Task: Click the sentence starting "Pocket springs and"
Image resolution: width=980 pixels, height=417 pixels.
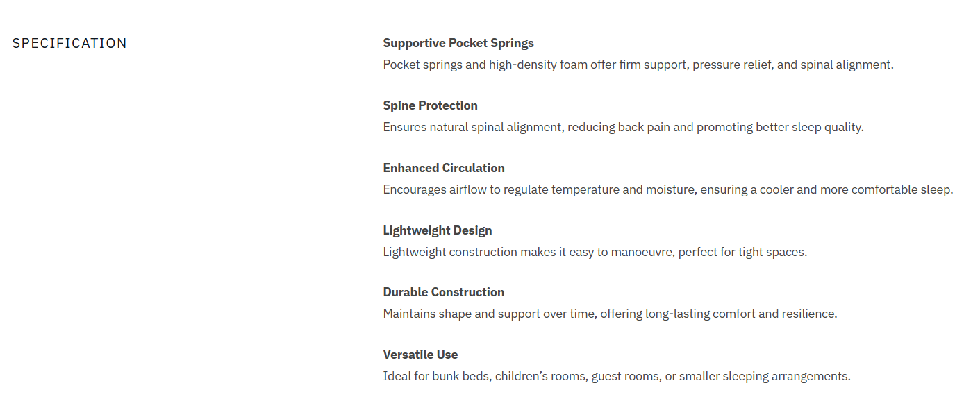Action: coord(638,65)
